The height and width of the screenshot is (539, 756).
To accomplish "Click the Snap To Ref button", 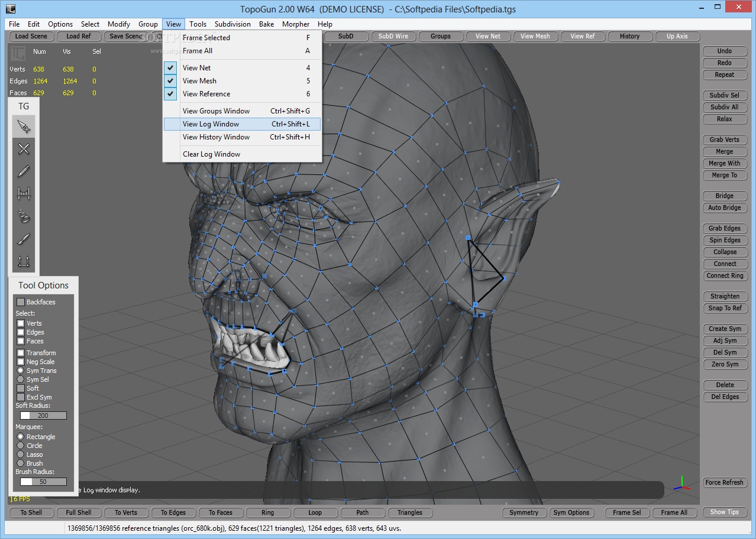I will coord(724,308).
